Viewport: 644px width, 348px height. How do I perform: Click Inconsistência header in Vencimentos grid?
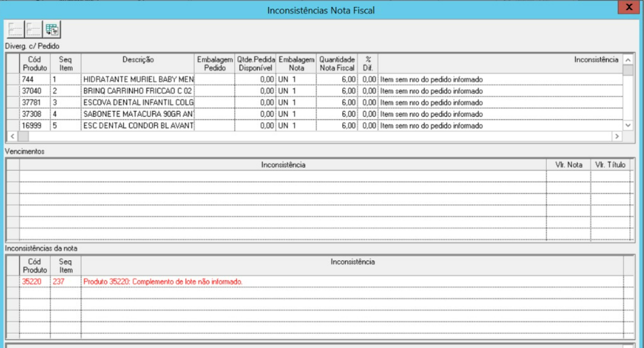(283, 164)
